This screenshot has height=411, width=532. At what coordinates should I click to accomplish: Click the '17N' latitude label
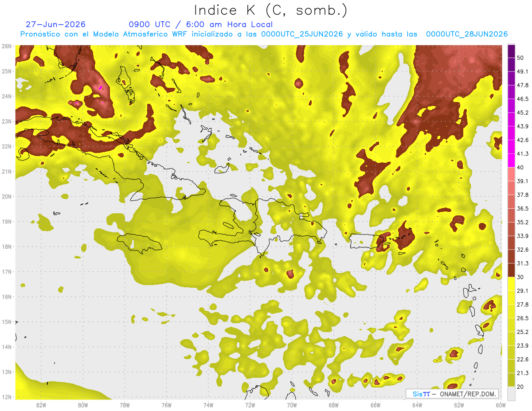(x=7, y=272)
